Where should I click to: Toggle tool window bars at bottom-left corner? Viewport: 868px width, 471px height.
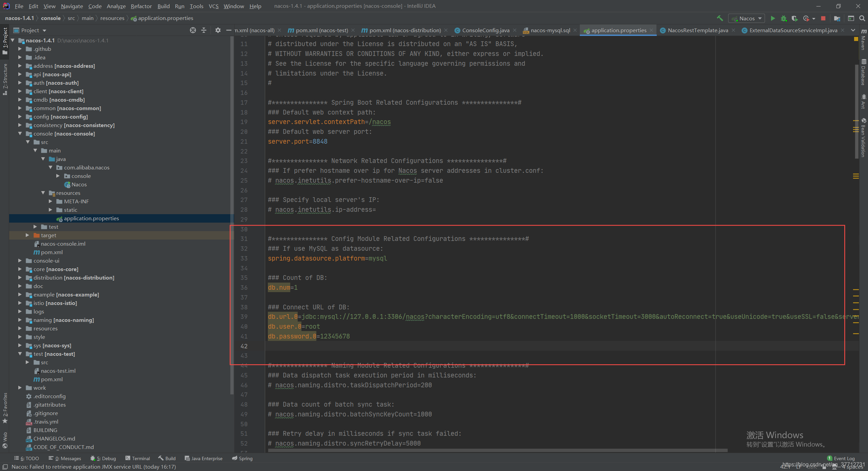[x=5, y=467]
